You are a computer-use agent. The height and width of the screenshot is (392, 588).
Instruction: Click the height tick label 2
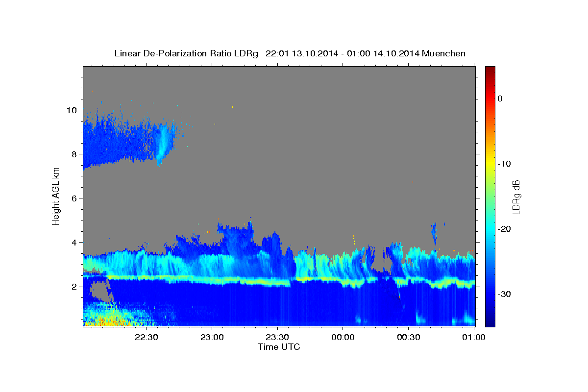75,286
